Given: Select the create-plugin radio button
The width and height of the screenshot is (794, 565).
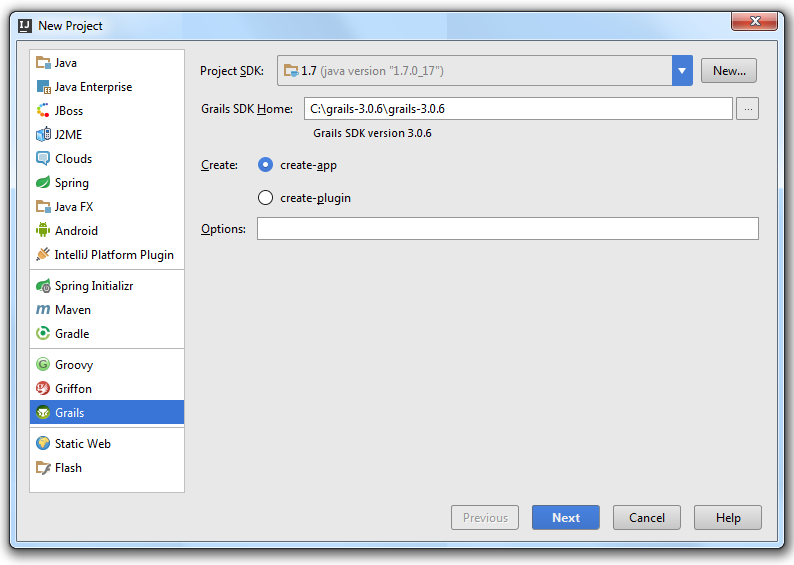Looking at the screenshot, I should click(265, 197).
